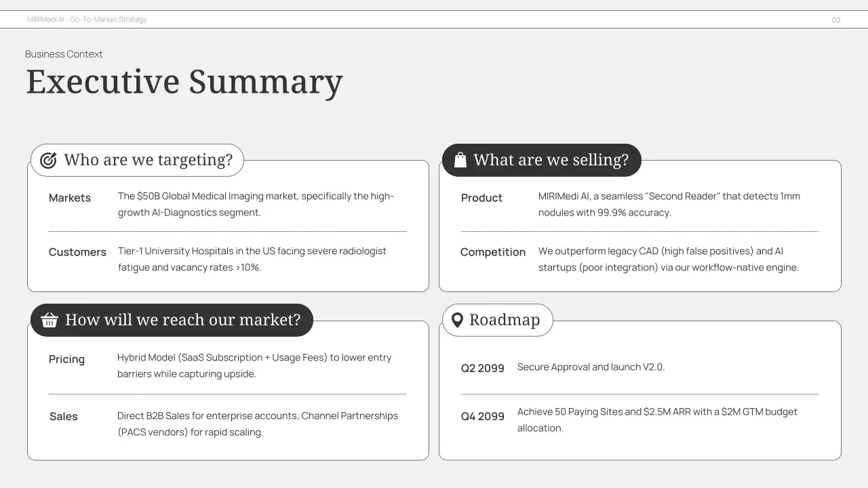Click "How will we reach our market?" heading
This screenshot has height=488, width=868.
coord(182,320)
